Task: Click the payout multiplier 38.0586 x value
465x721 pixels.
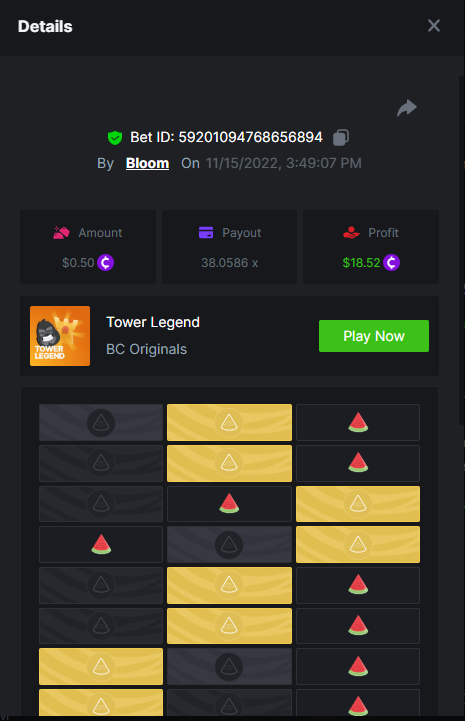Action: coord(230,263)
